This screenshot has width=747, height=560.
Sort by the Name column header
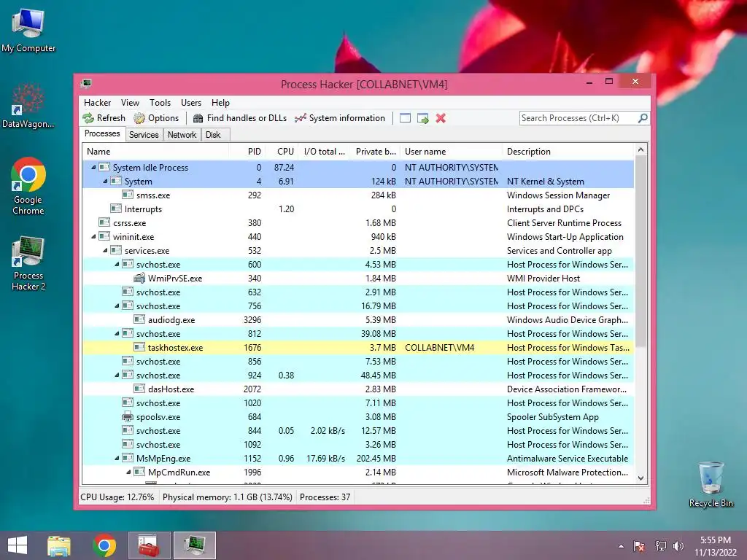[x=155, y=152]
